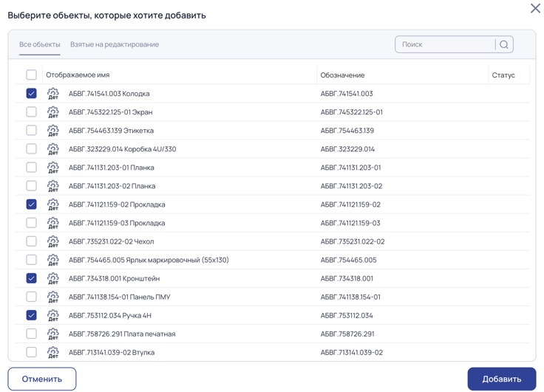Viewport: 544px width, 392px height.
Task: Click detail icon for Панель ПМУ row
Action: [x=53, y=297]
